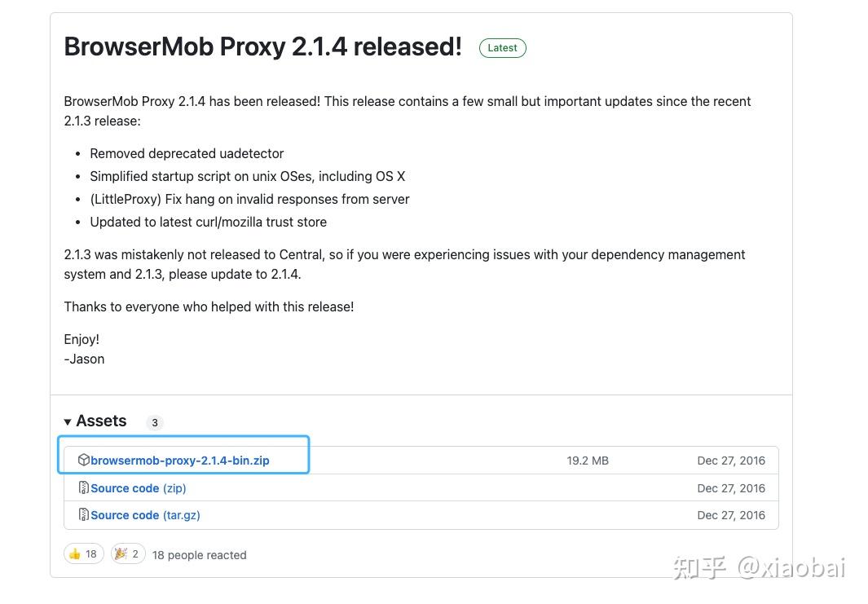The width and height of the screenshot is (868, 604).
Task: Click the package icon beside browsermob-proxy-2.1.4-bin.zip
Action: coord(83,461)
